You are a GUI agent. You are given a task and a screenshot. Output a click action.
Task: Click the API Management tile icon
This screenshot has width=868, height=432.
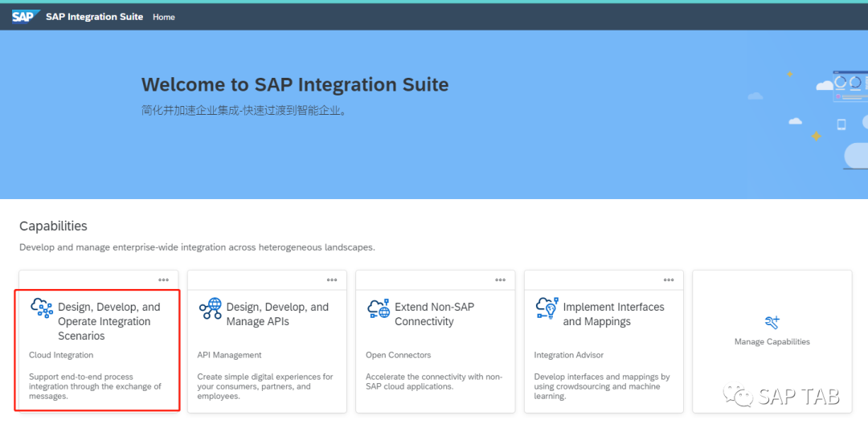(x=211, y=308)
